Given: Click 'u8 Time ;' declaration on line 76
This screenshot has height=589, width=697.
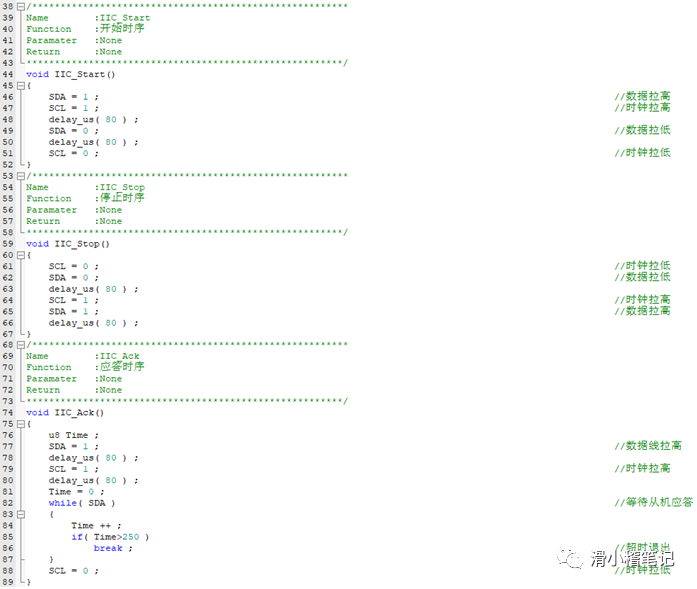Looking at the screenshot, I should (x=74, y=435).
